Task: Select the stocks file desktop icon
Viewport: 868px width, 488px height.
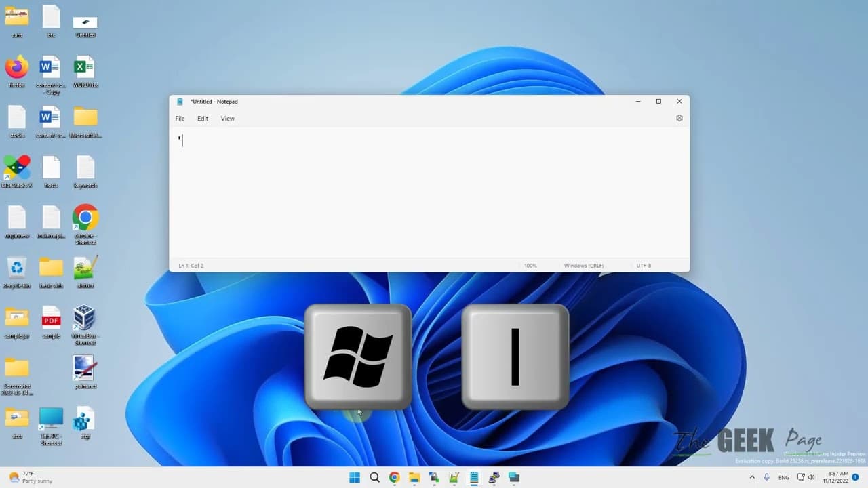Action: [x=17, y=121]
